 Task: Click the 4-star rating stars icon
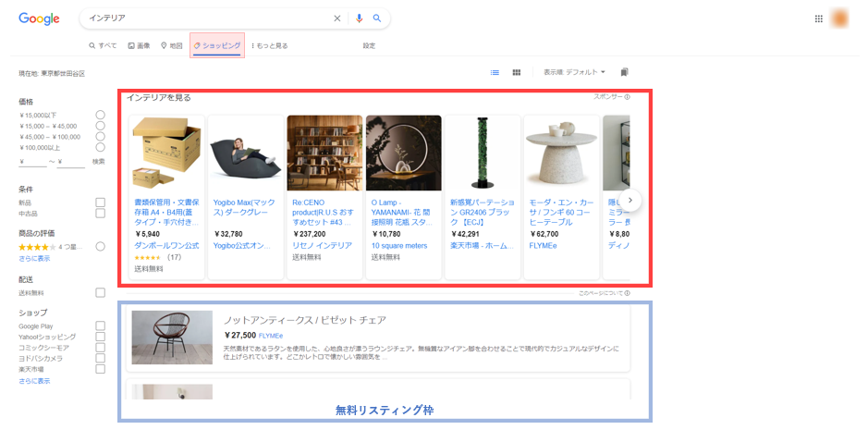tap(37, 247)
